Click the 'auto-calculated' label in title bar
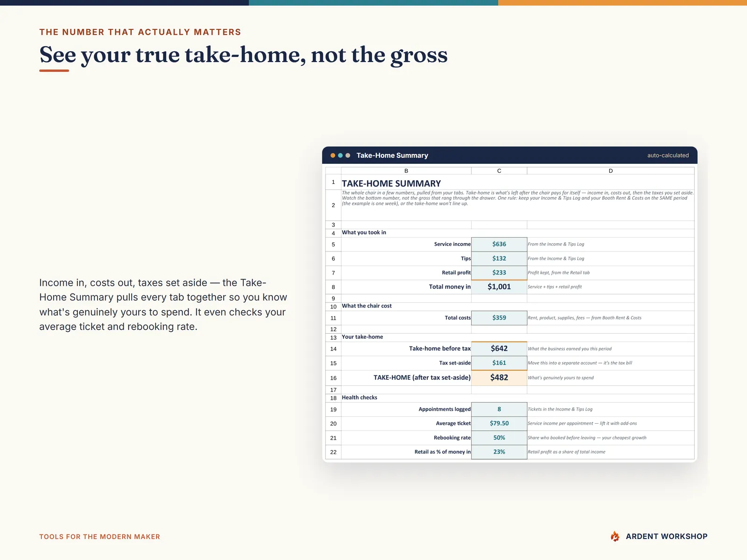This screenshot has height=560, width=747. coord(668,155)
